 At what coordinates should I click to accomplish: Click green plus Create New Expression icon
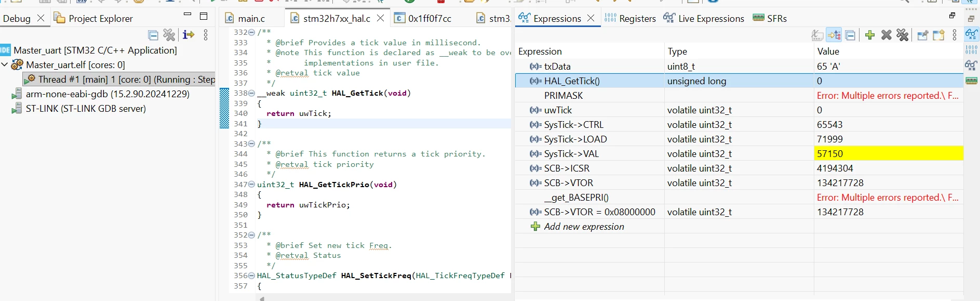point(870,35)
